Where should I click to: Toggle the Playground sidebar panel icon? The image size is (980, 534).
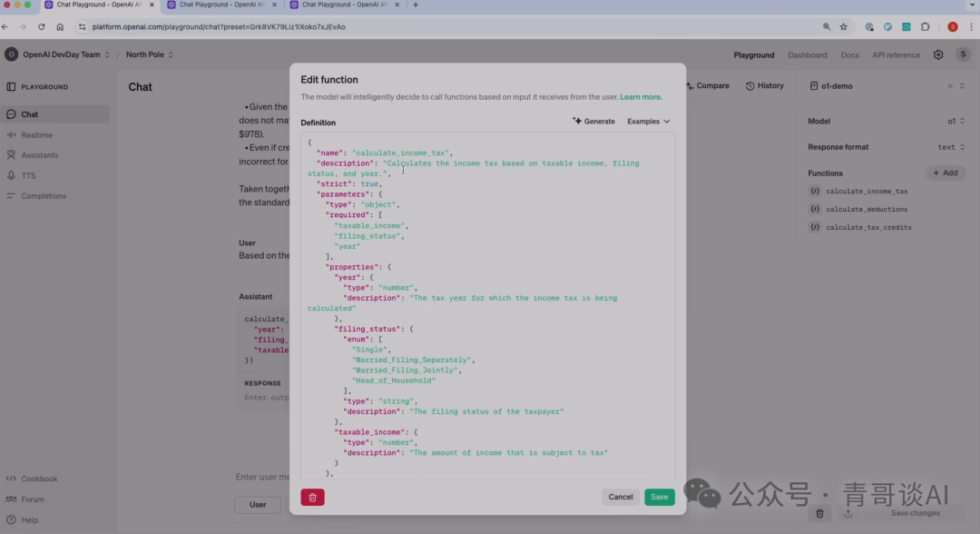[x=11, y=87]
